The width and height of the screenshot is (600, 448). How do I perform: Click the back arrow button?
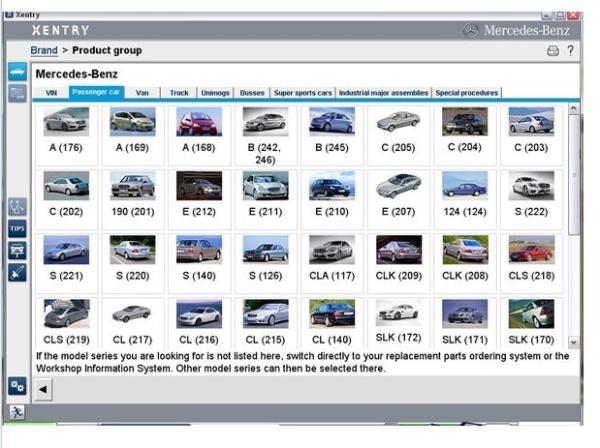[43, 389]
